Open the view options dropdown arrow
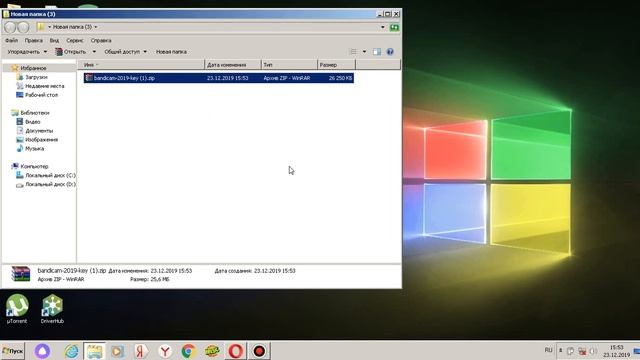 tap(364, 52)
